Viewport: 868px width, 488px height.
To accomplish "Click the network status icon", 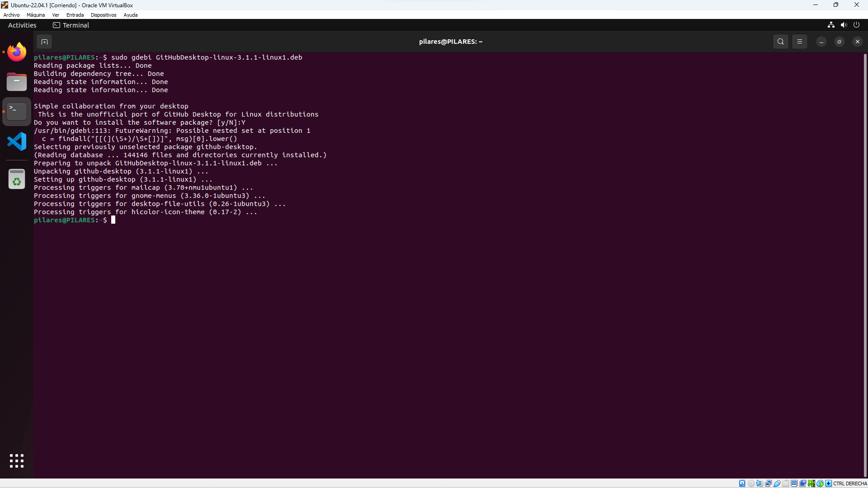I will (x=831, y=25).
